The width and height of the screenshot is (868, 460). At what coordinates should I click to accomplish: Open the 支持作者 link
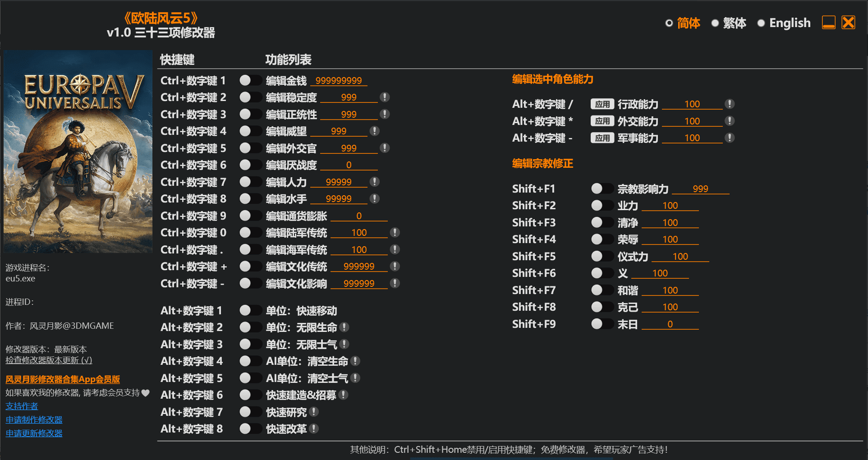coord(21,406)
